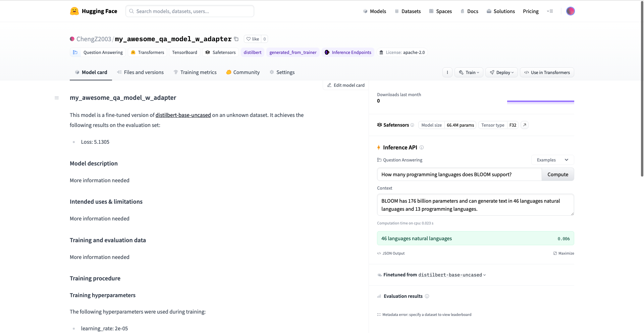Show JSON Output of inference
644x333 pixels.
click(391, 253)
